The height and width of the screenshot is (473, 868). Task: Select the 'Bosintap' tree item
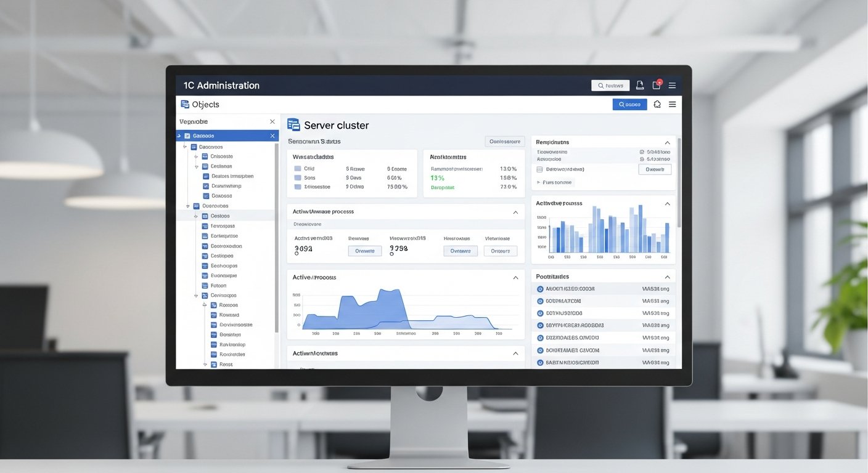[x=229, y=334]
